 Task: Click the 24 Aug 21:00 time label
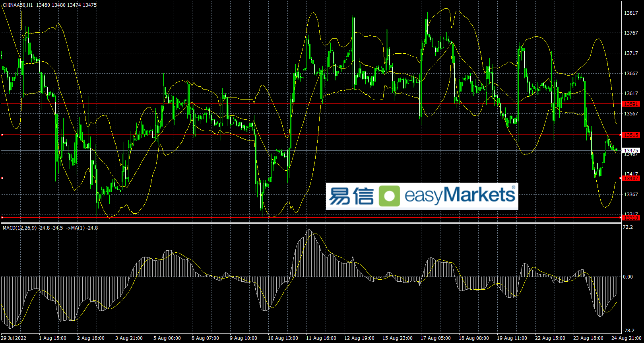click(627, 338)
